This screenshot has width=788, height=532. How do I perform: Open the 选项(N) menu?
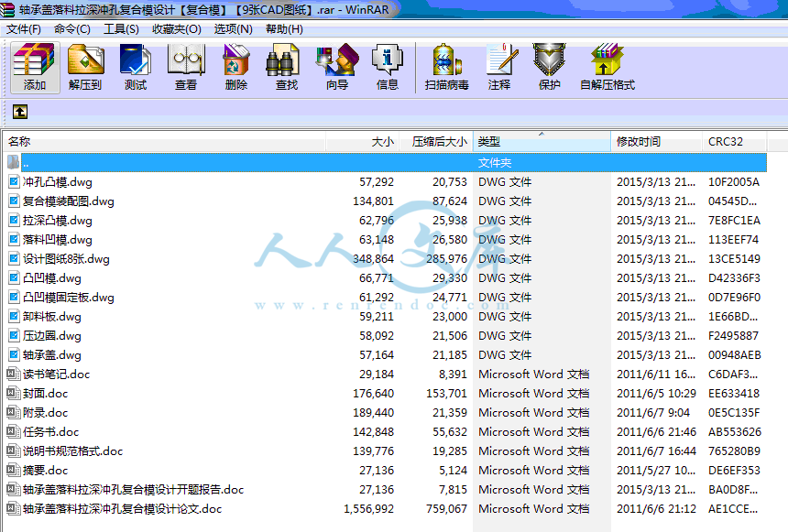[x=233, y=29]
